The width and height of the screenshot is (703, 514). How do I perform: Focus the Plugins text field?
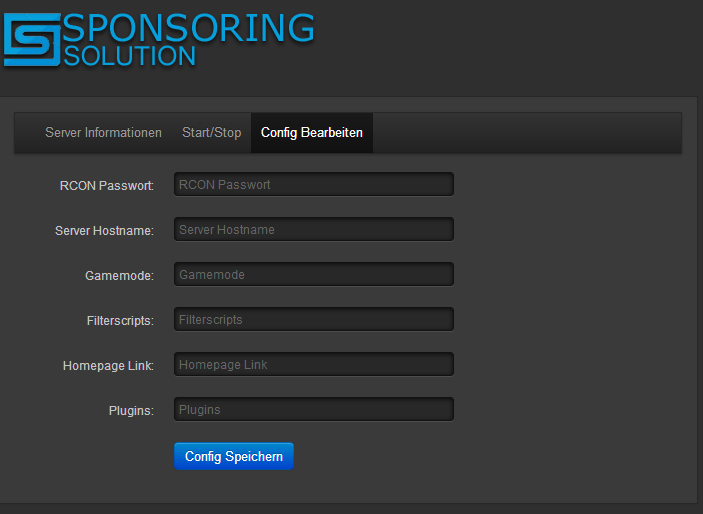(x=314, y=409)
